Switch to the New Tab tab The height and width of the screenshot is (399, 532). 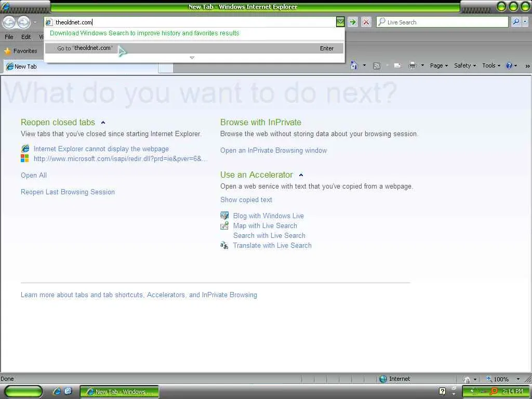pyautogui.click(x=81, y=66)
